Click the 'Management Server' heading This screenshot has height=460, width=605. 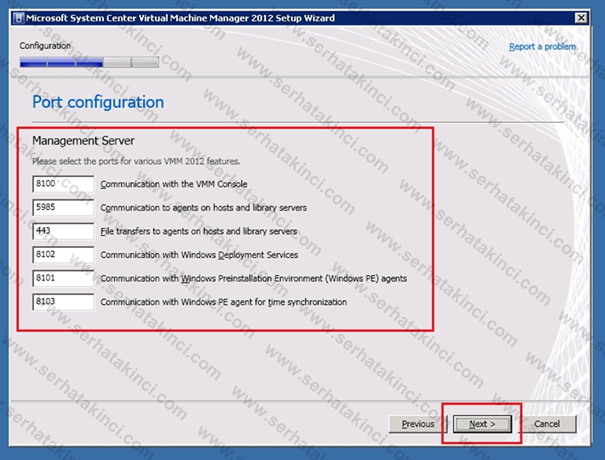[x=83, y=140]
